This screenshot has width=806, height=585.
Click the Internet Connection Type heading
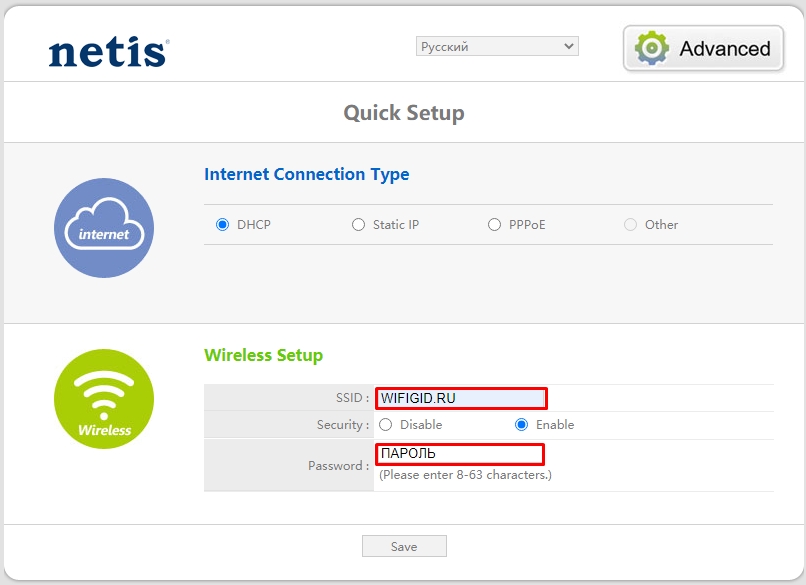(x=306, y=174)
